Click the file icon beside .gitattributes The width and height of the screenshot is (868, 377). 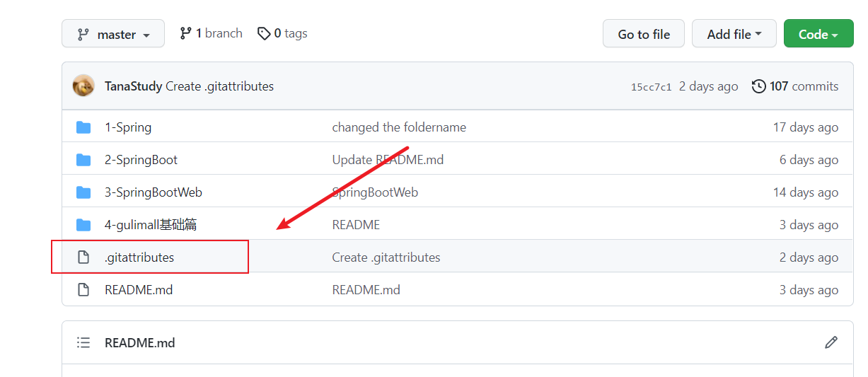(x=83, y=257)
